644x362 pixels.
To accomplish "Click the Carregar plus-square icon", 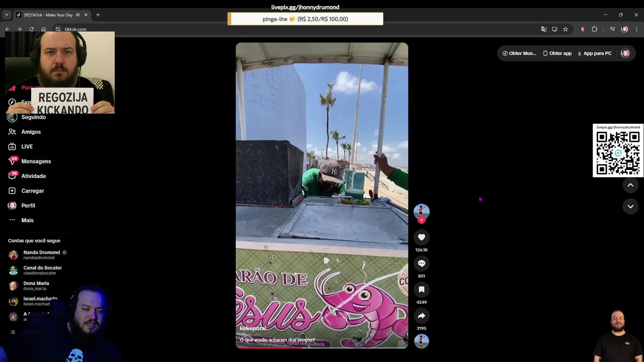I will (x=12, y=191).
